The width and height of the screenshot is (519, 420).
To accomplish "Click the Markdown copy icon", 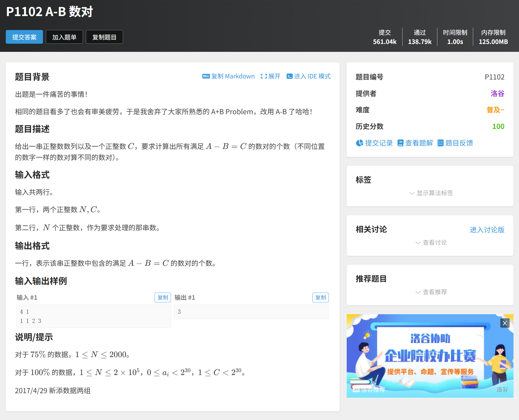I will (206, 76).
